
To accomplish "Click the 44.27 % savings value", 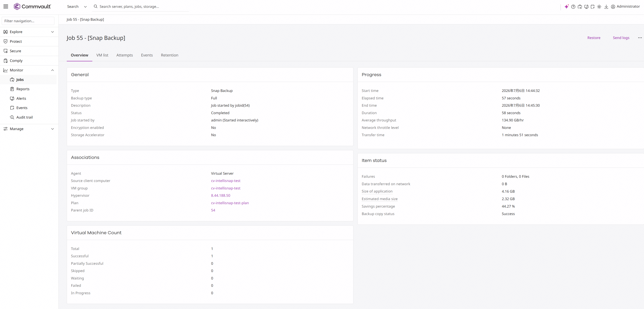I will click(508, 206).
